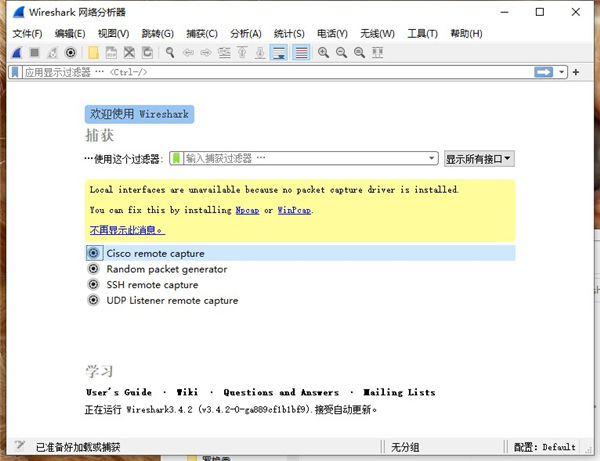Open the 帮助(H) menu

coord(466,34)
